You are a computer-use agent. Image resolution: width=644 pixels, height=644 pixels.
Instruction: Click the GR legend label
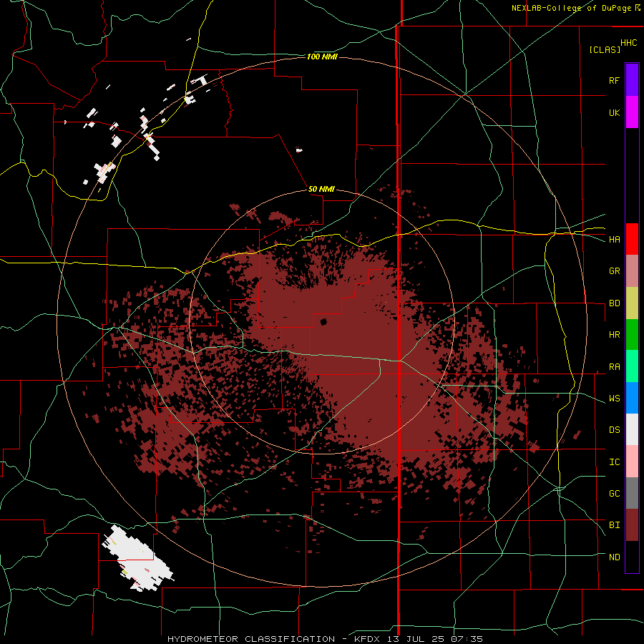614,271
